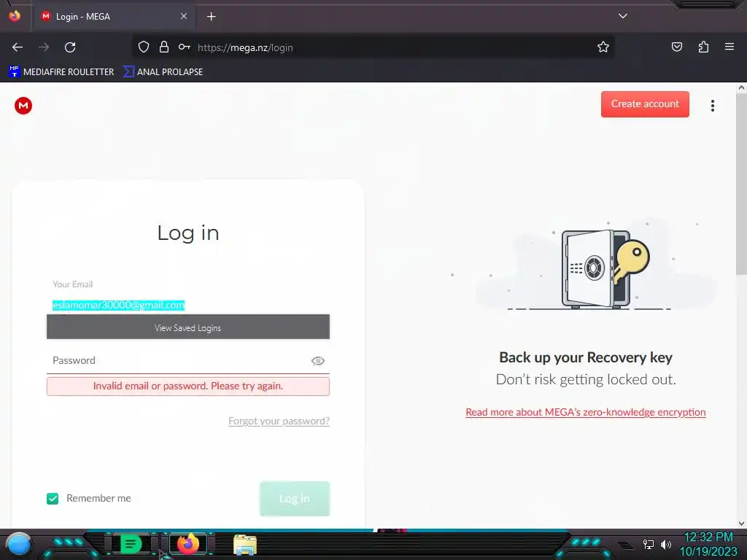Open MEGA three-dot more options menu
The height and width of the screenshot is (560, 747).
click(713, 106)
